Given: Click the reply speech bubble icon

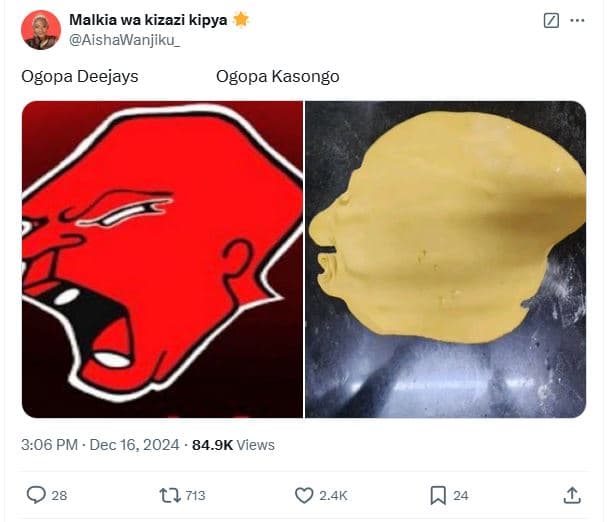Looking at the screenshot, I should [x=36, y=495].
